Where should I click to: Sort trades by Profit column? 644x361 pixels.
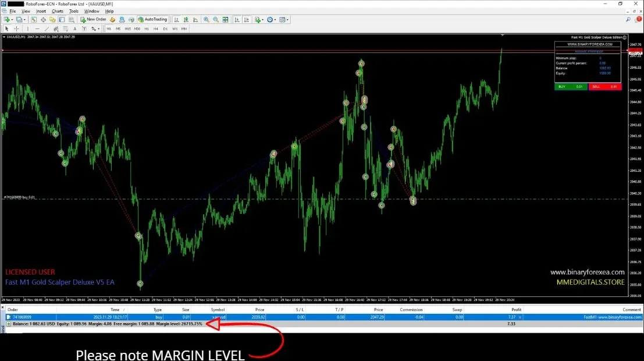tap(516, 310)
